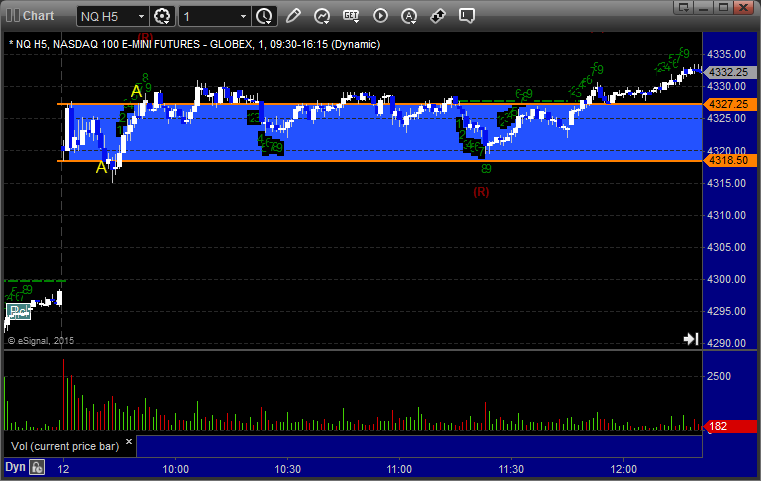
Task: Click the 10:30 time axis label
Action: pyautogui.click(x=288, y=469)
